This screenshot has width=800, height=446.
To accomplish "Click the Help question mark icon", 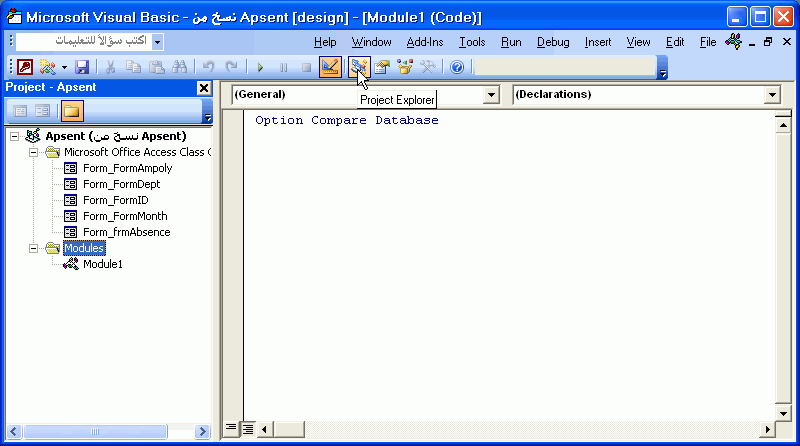I will [x=457, y=67].
